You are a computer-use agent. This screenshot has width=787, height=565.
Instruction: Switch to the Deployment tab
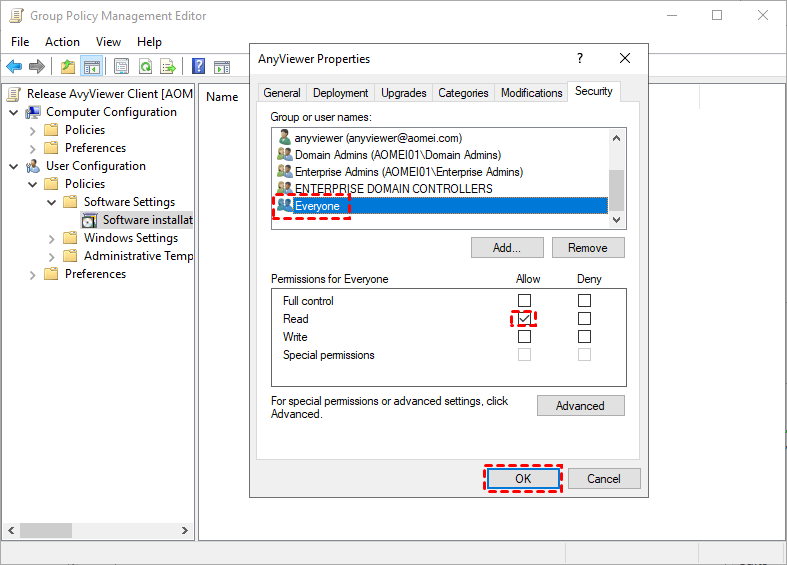[340, 93]
